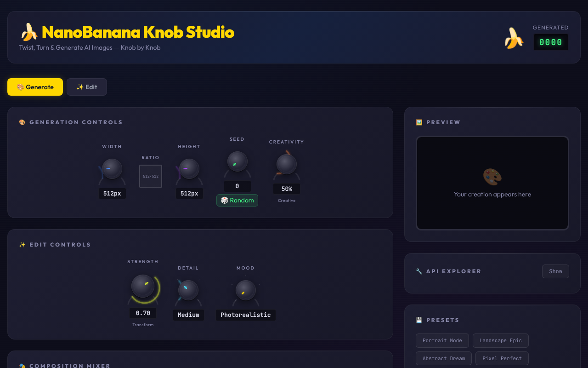Click the floppy disk icon beside Presets

click(x=419, y=320)
